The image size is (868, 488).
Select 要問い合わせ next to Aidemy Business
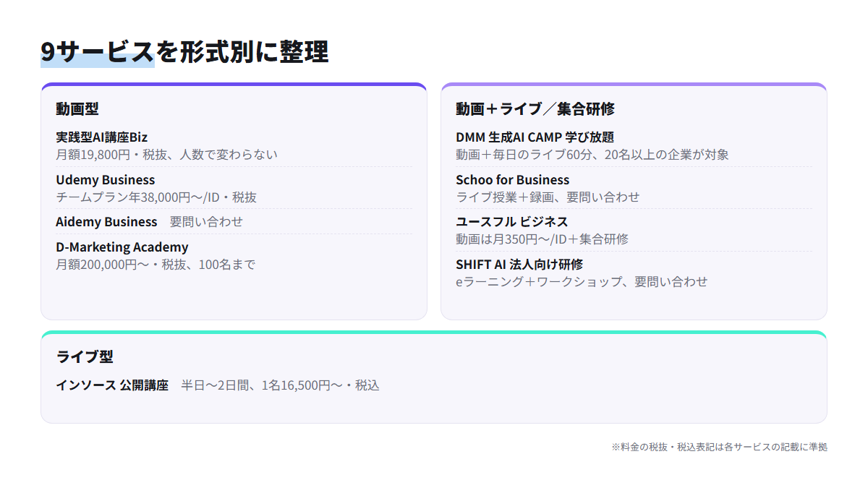coord(207,222)
